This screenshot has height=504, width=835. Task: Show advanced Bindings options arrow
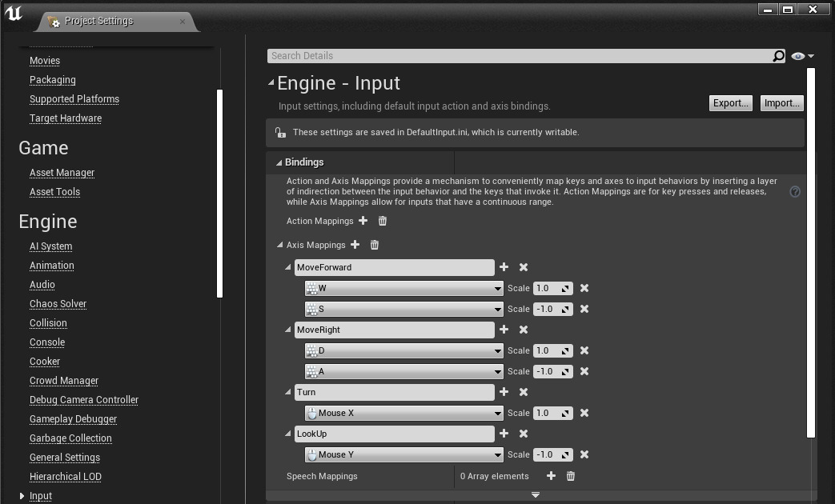point(536,495)
